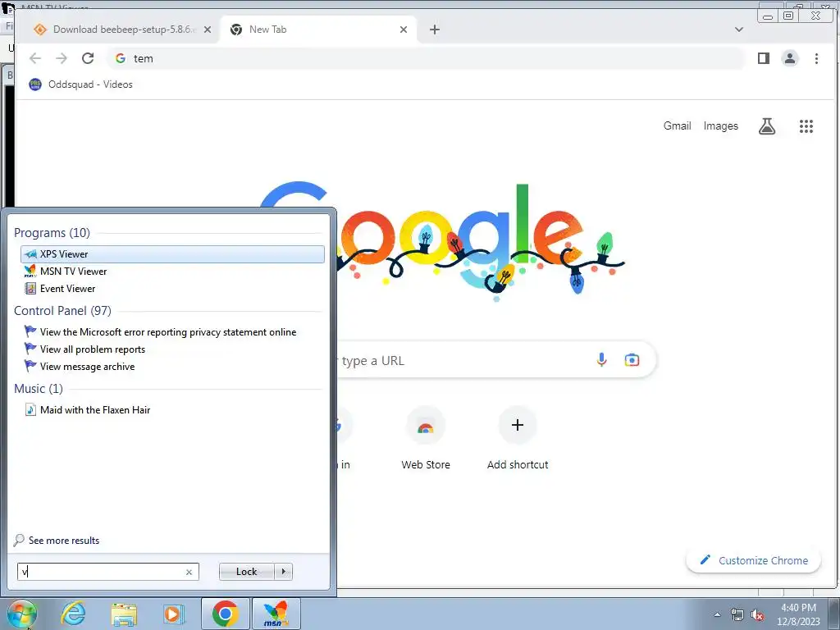
Task: Open Chrome three-dot menu
Action: coord(816,58)
